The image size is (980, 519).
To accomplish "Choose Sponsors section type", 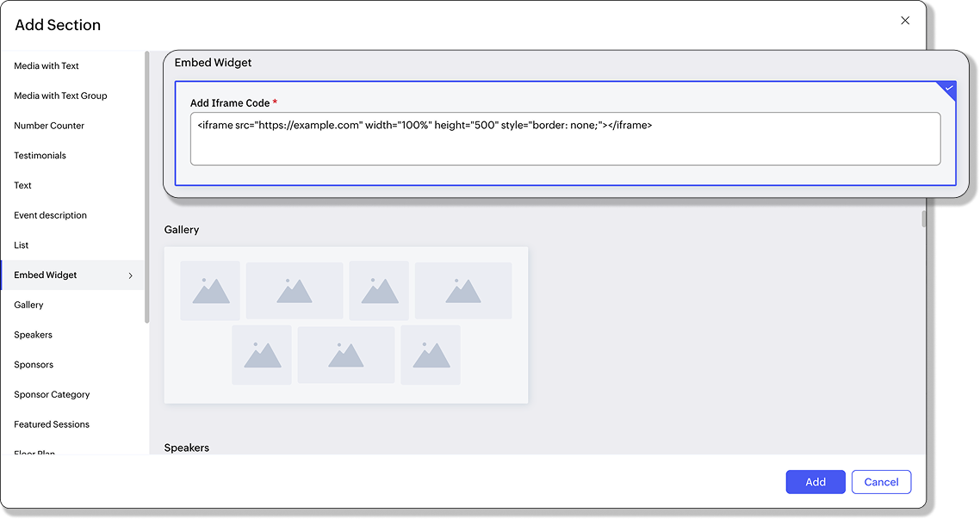I will point(34,365).
